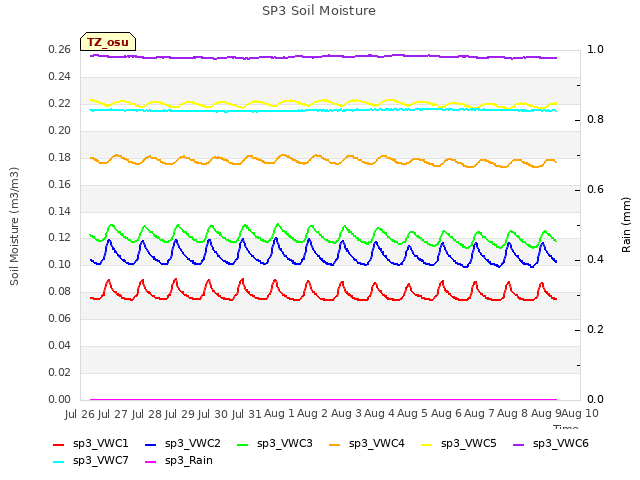Click the blue sp3_VWC2 legend swatch
The width and height of the screenshot is (640, 480).
(151, 445)
